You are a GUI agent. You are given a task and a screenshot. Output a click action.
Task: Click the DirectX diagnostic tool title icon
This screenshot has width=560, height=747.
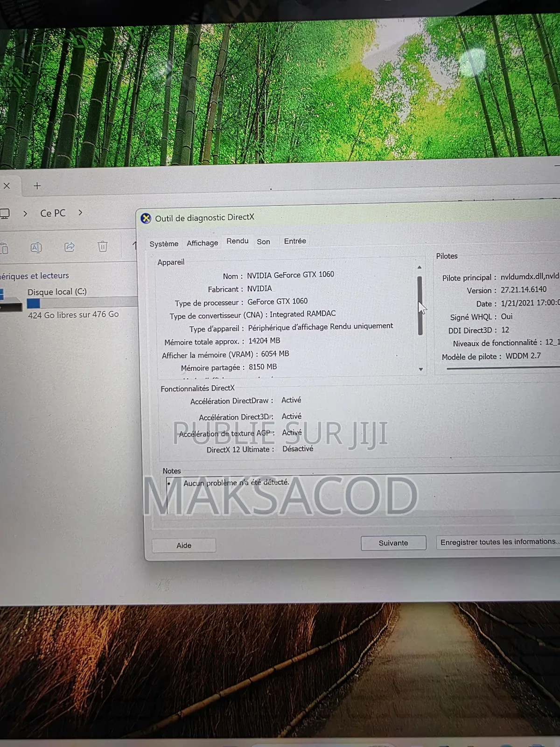click(x=146, y=218)
